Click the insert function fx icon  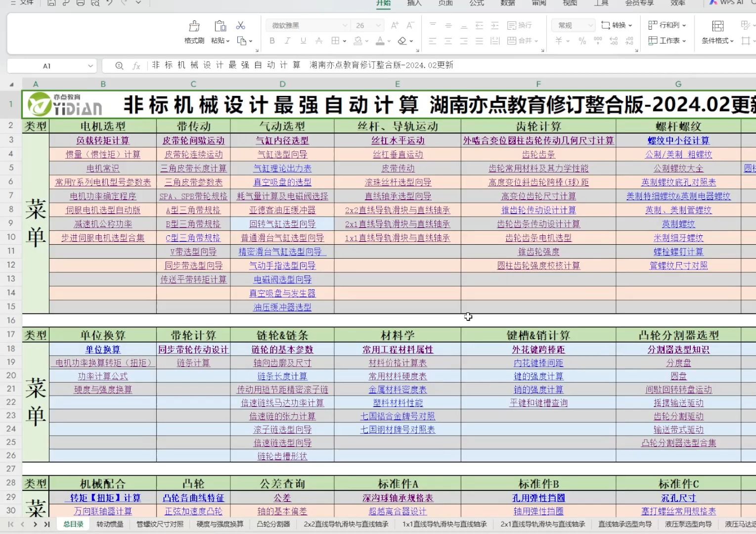136,66
